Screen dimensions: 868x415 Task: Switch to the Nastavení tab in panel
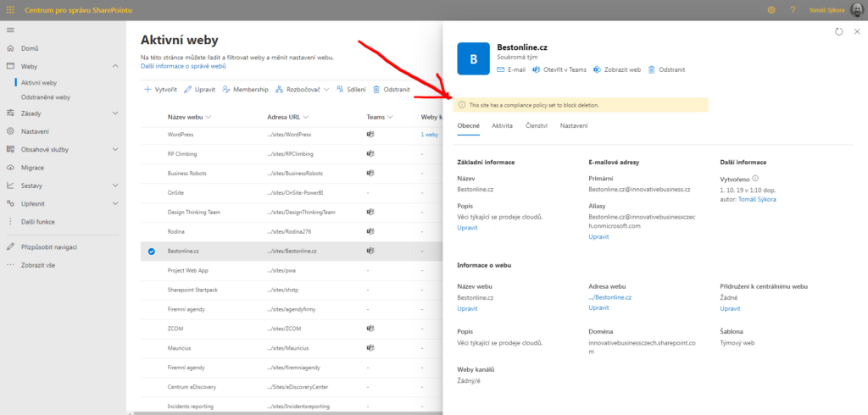[x=574, y=126]
